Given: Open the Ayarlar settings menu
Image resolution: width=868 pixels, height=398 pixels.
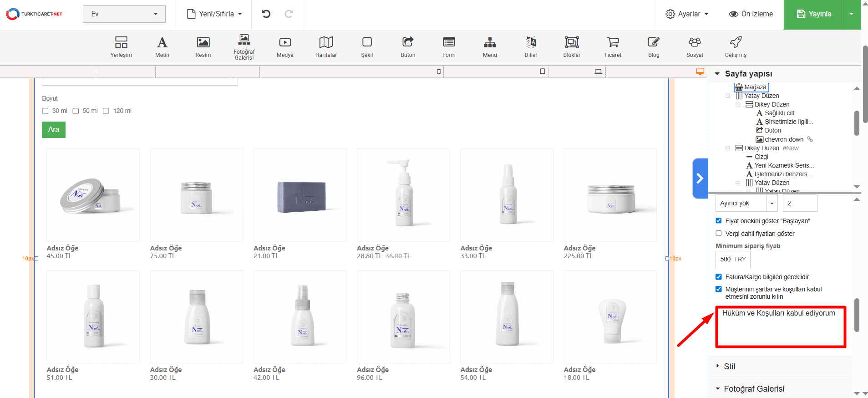Looking at the screenshot, I should [x=687, y=14].
